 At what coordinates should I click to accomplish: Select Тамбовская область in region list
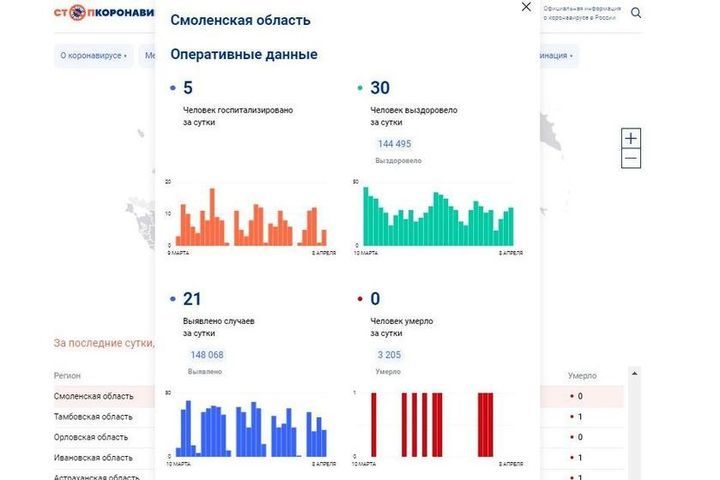tap(93, 416)
